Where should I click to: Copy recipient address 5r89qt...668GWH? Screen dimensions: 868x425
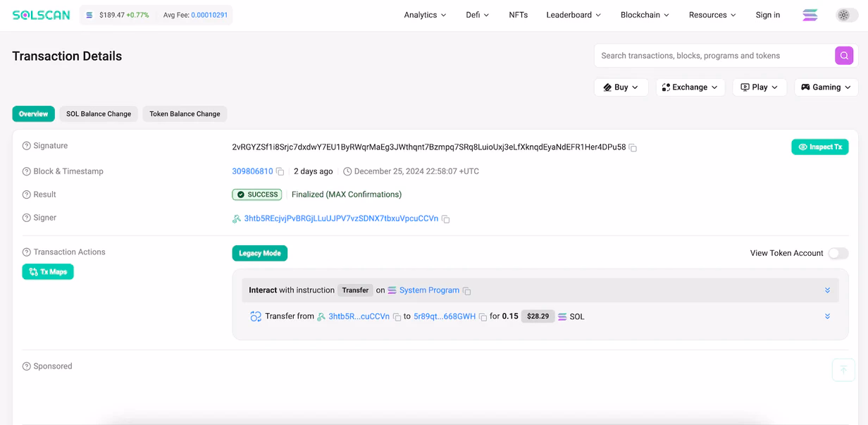coord(483,317)
